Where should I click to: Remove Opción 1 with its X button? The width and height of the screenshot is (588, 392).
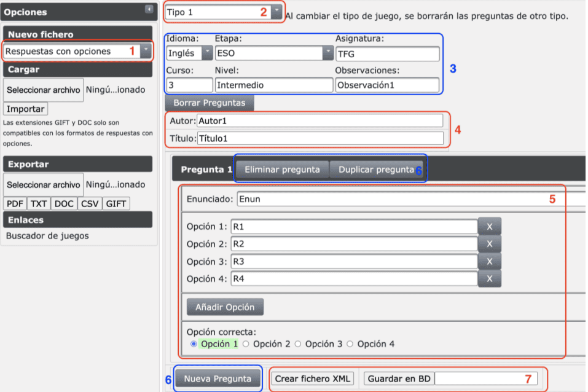click(490, 226)
